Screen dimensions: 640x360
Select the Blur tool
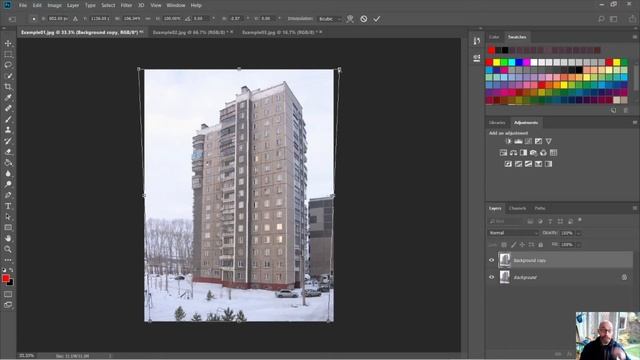pos(8,173)
